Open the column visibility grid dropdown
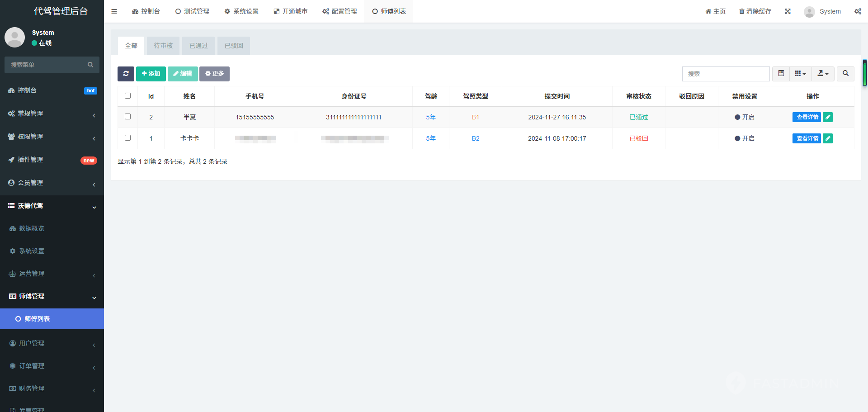 [x=800, y=73]
